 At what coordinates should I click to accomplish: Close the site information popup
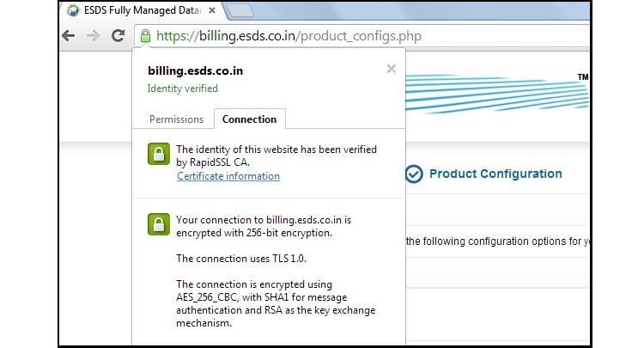pos(392,69)
